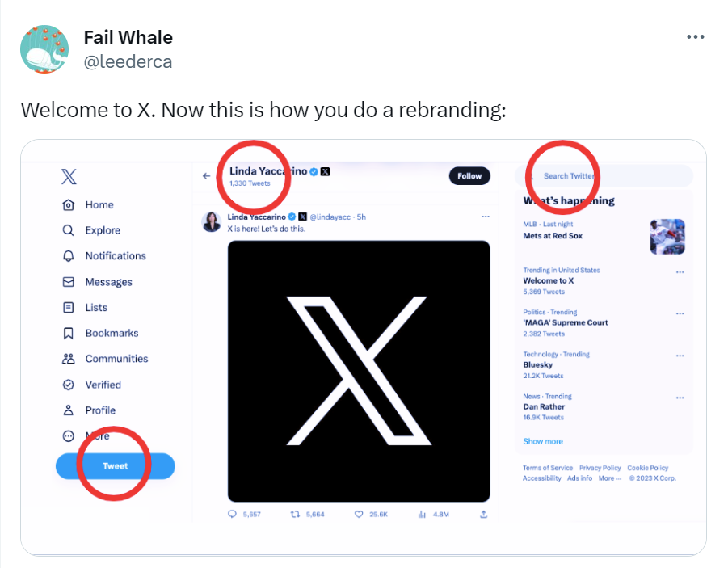
Task: Open Notifications bell icon
Action: tap(68, 256)
